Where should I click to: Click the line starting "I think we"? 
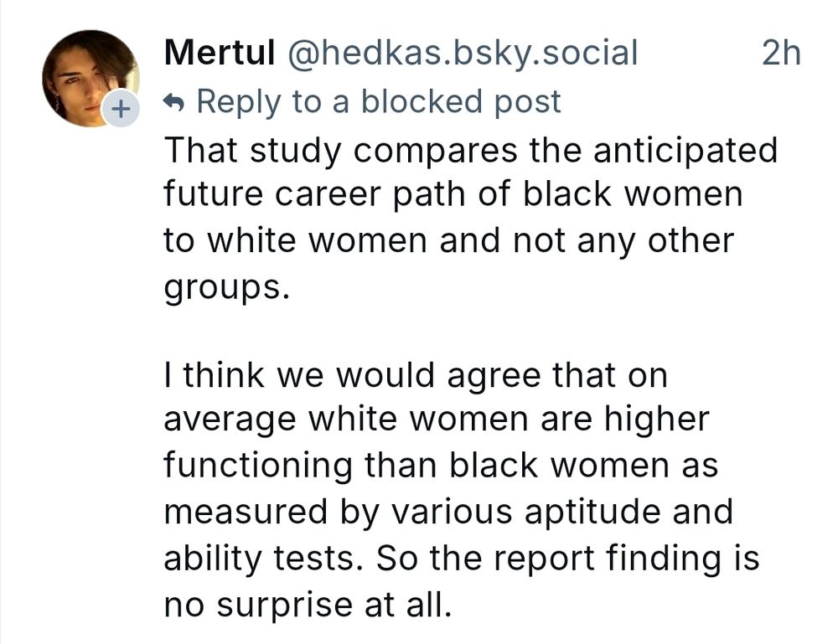(x=415, y=376)
